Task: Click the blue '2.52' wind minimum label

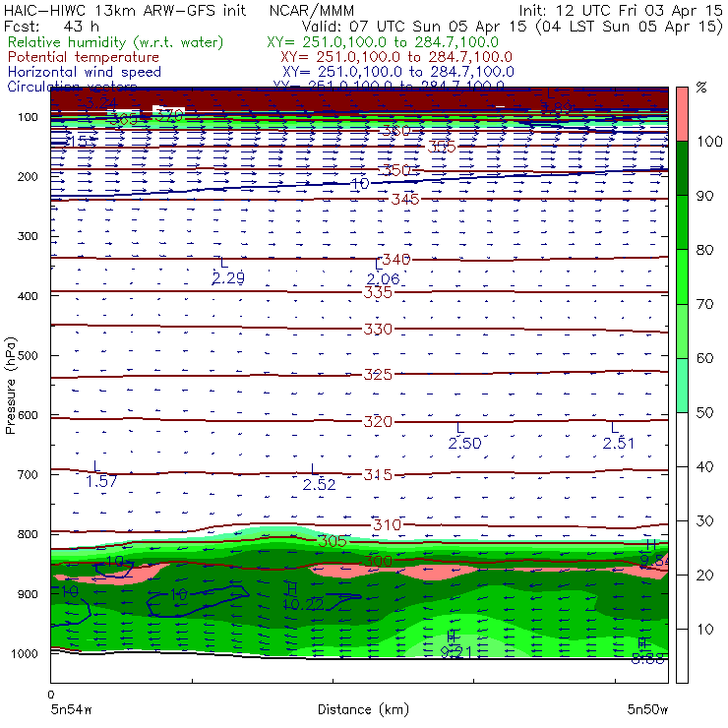Action: click(x=319, y=485)
